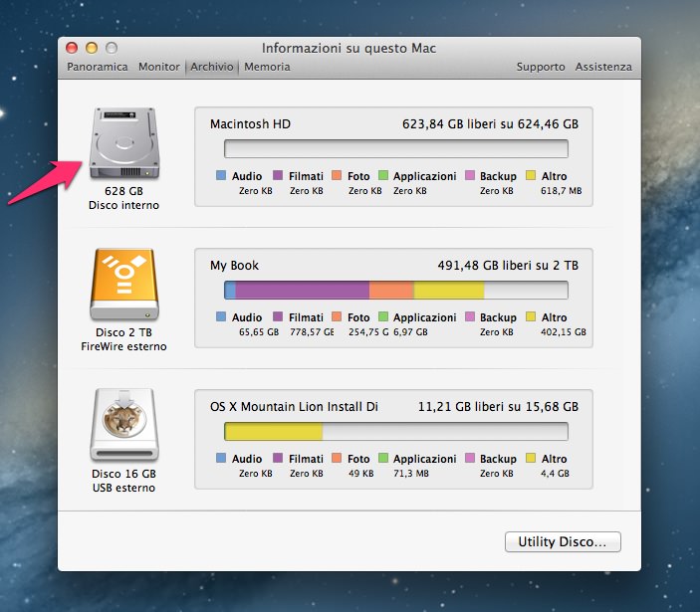This screenshot has width=700, height=612.
Task: Click the orange Foto swatch under Mountain Lion disk
Action: (x=337, y=458)
